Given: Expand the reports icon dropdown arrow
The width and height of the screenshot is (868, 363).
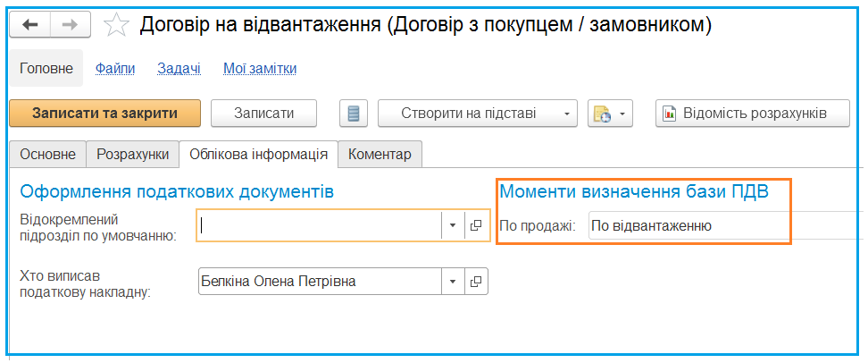Looking at the screenshot, I should coord(622,114).
